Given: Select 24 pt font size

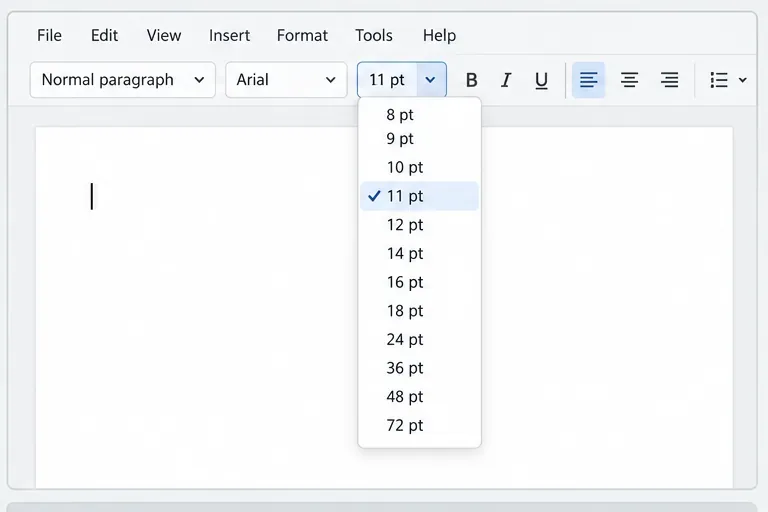Looking at the screenshot, I should coord(419,340).
